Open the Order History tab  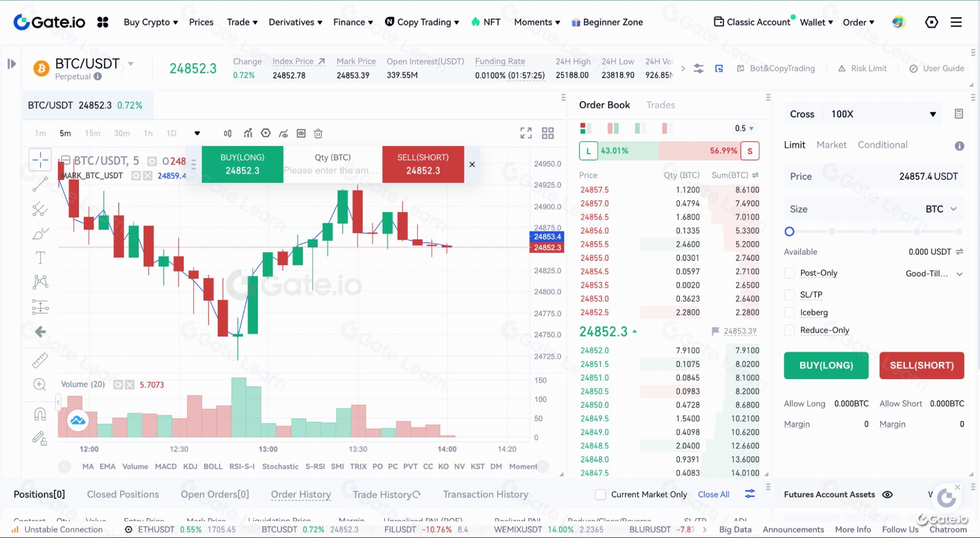tap(301, 494)
